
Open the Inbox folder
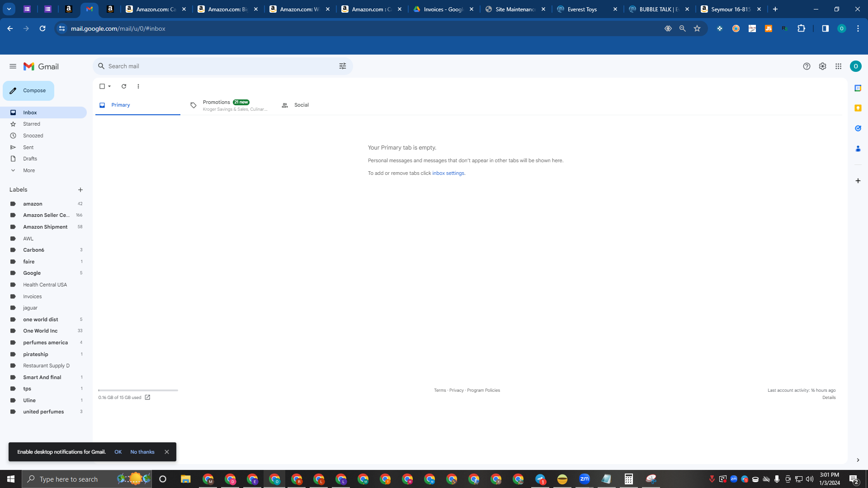pos(43,113)
